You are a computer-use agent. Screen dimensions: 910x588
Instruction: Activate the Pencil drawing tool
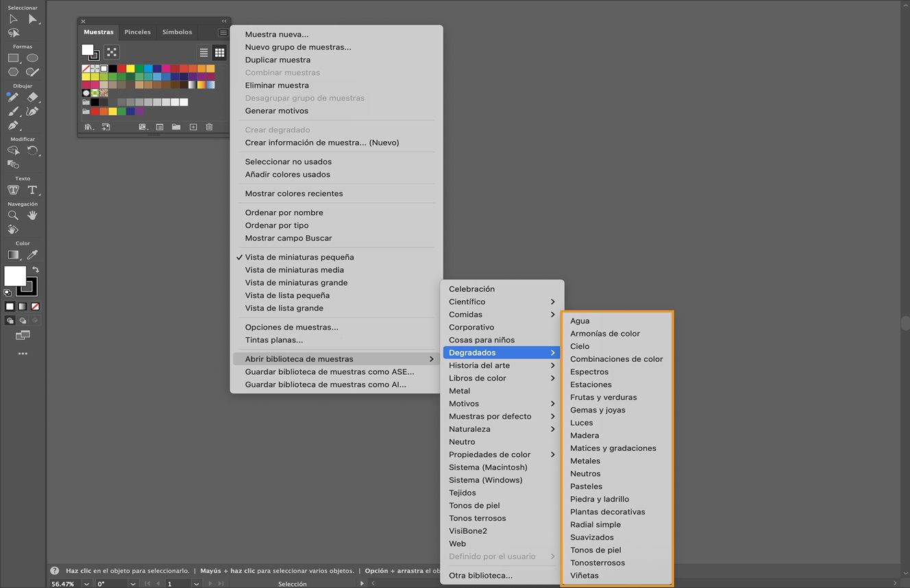pyautogui.click(x=13, y=97)
